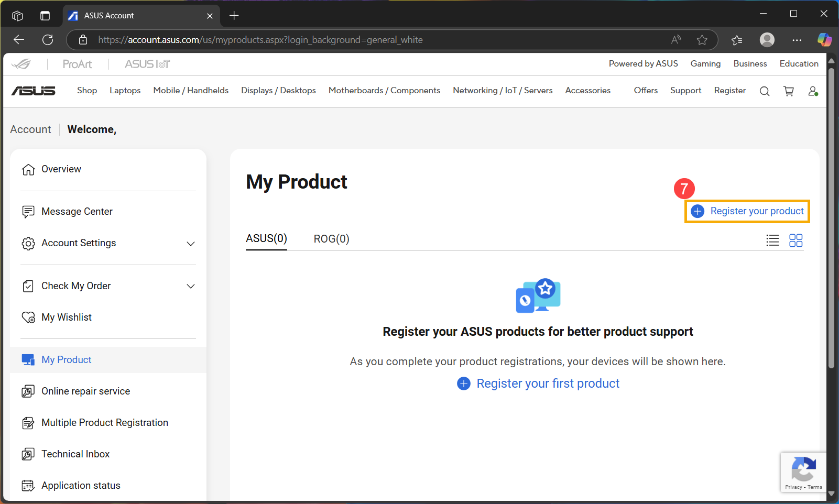
Task: Open the Displays / Desktops menu
Action: tap(278, 91)
